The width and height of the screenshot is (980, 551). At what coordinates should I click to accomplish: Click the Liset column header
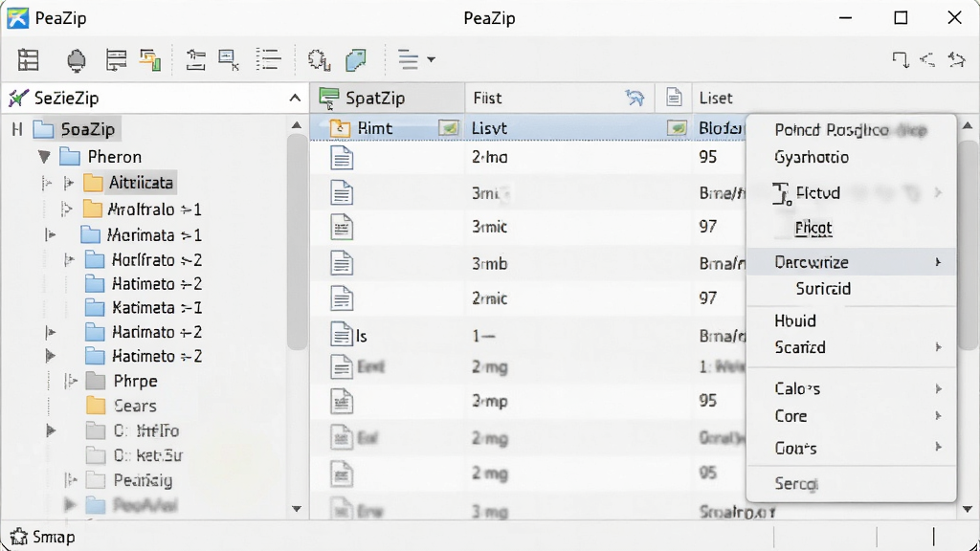coord(716,99)
